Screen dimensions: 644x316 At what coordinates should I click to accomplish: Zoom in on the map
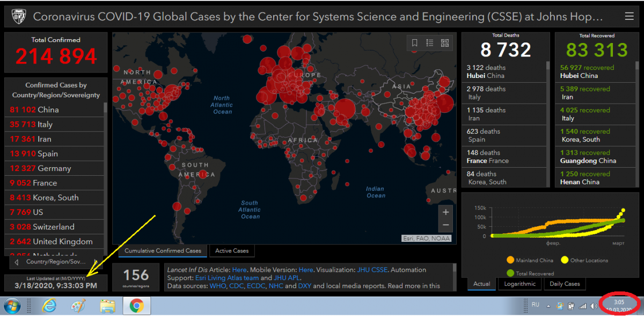[x=445, y=212]
